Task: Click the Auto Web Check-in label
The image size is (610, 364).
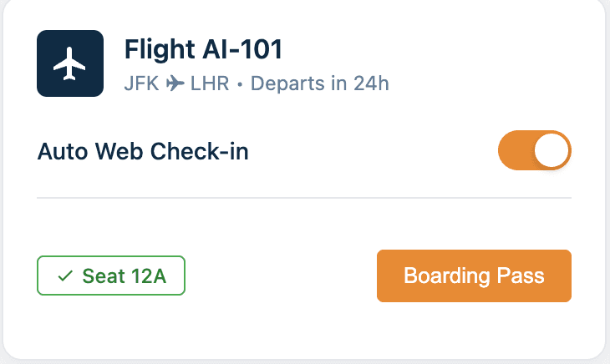Action: [x=143, y=152]
